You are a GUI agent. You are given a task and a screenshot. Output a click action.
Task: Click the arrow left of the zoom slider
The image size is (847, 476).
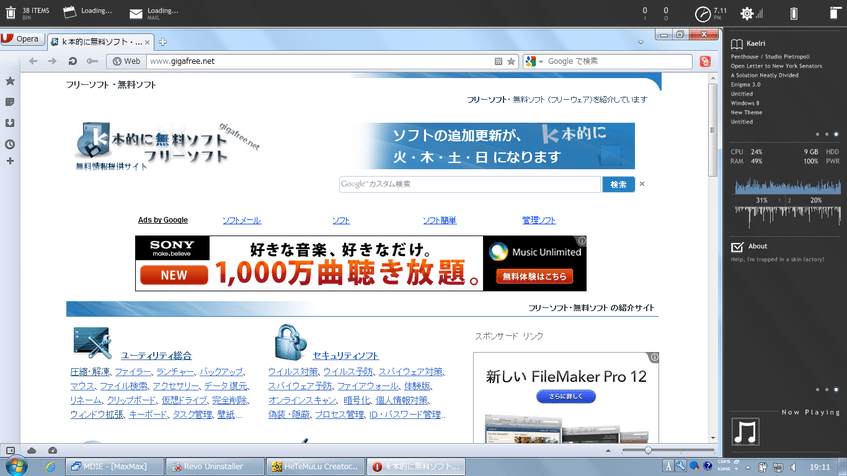pyautogui.click(x=608, y=450)
